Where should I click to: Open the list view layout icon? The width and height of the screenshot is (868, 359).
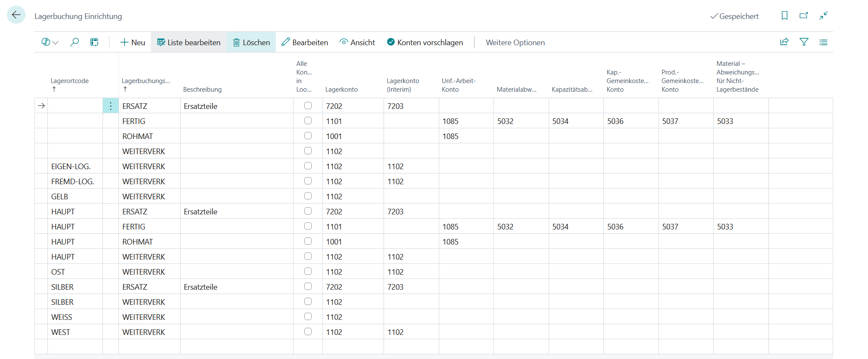click(823, 42)
